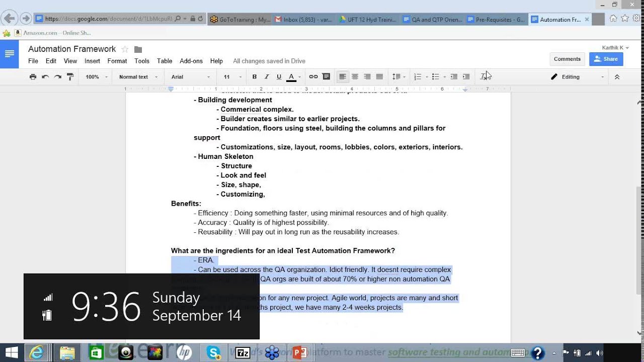The width and height of the screenshot is (644, 362).
Task: Go back with browser back arrow
Action: pos(9,19)
